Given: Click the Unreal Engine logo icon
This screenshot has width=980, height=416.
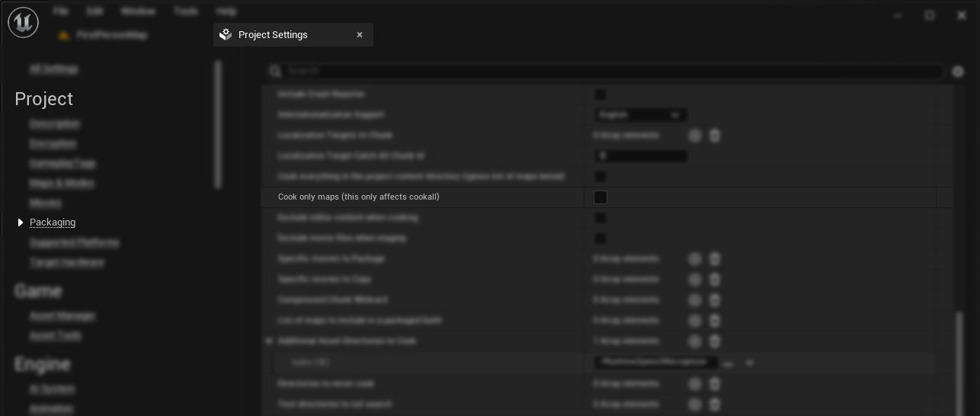Looking at the screenshot, I should pyautogui.click(x=23, y=23).
